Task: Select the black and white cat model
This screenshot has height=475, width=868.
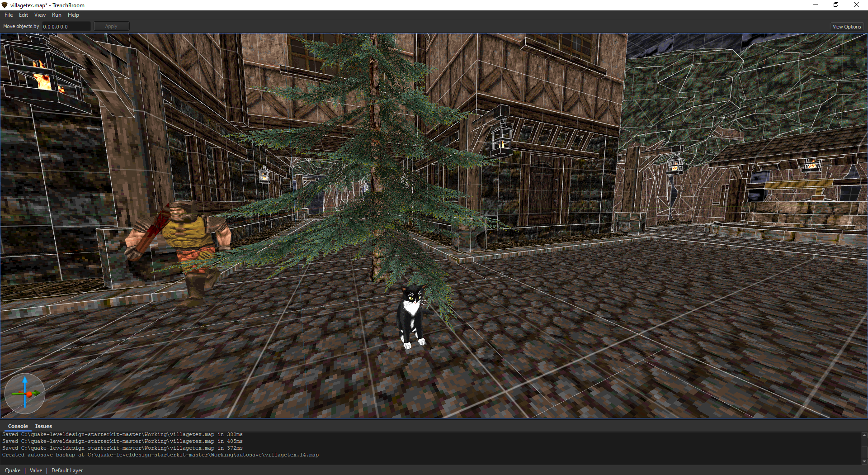Action: coord(411,317)
